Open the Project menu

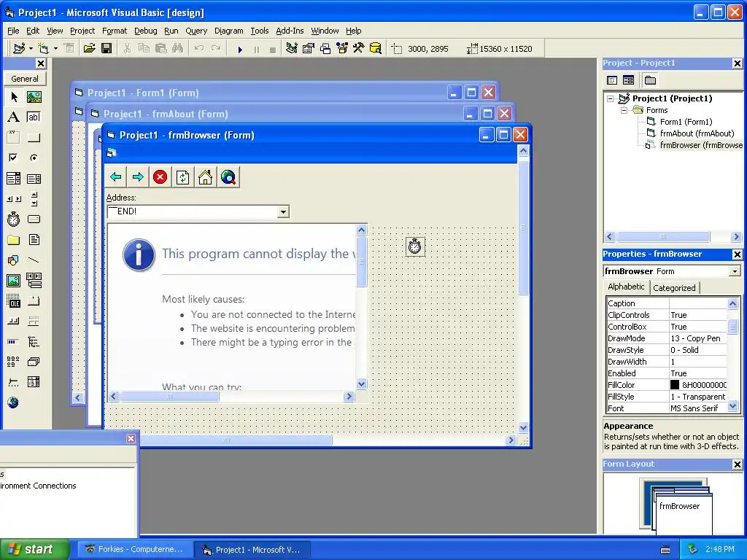point(82,31)
